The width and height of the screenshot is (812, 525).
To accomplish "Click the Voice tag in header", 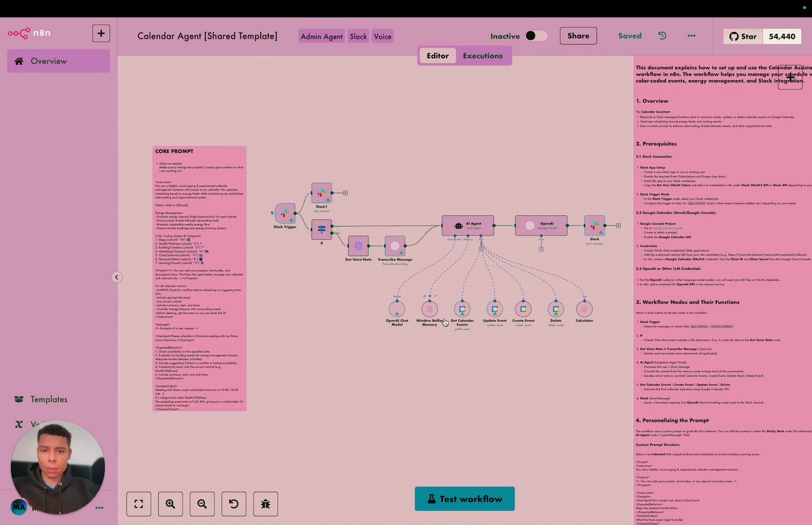I will coord(383,36).
